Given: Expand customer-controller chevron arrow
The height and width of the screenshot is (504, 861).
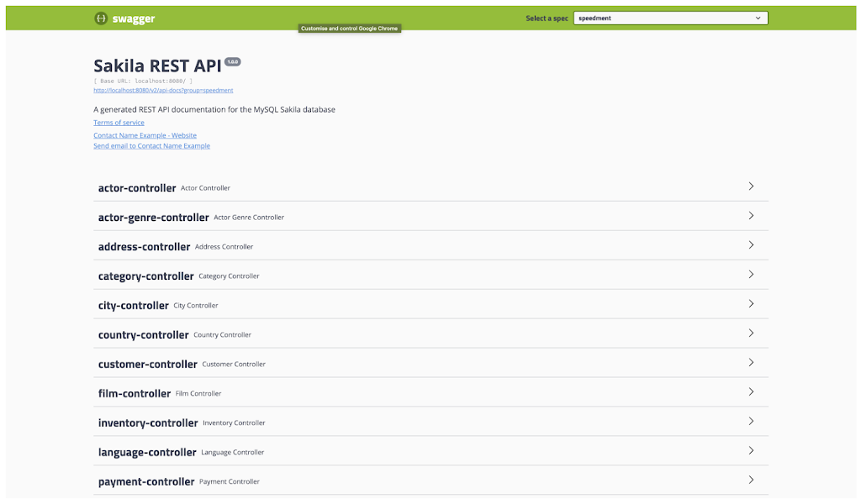Looking at the screenshot, I should pyautogui.click(x=751, y=363).
